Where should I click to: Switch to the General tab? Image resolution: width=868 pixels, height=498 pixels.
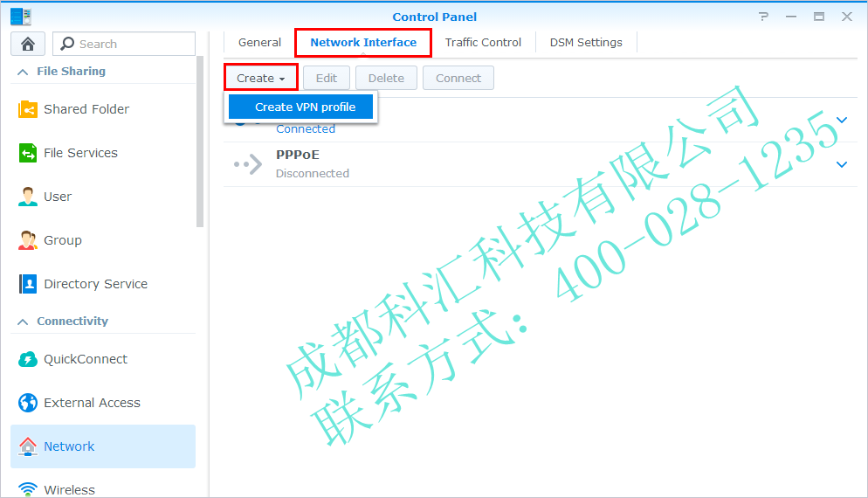pyautogui.click(x=259, y=43)
